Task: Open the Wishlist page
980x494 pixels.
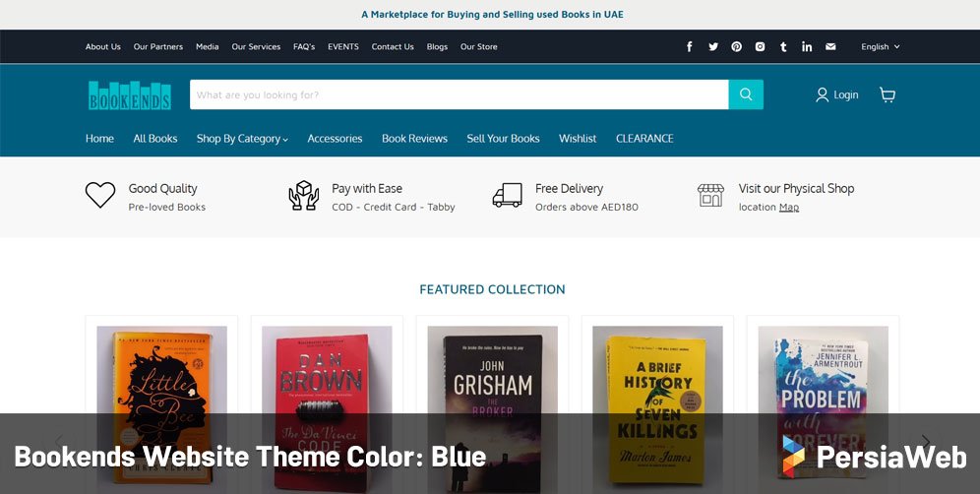Action: pos(578,139)
